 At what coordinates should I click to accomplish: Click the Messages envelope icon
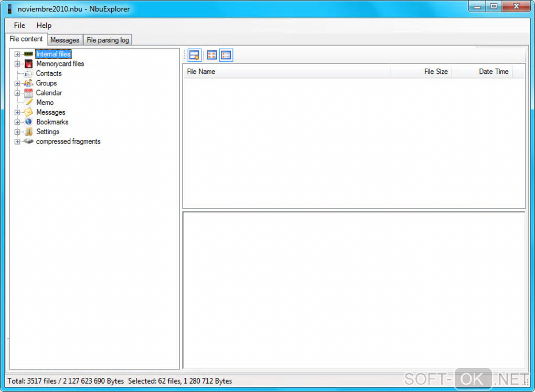(x=29, y=112)
